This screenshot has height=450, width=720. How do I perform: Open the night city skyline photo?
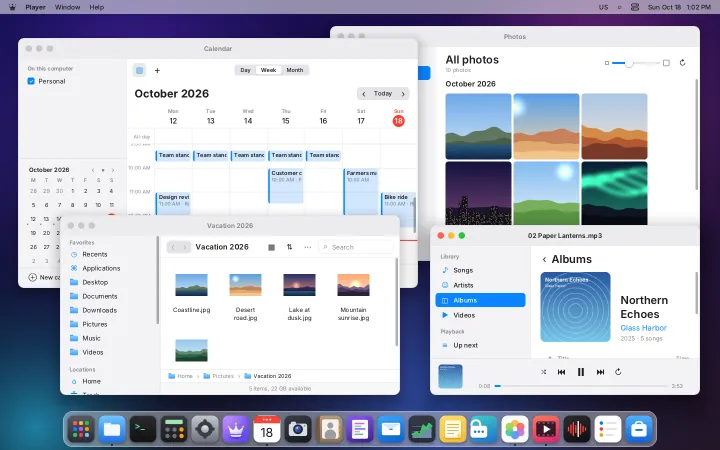pyautogui.click(x=478, y=193)
